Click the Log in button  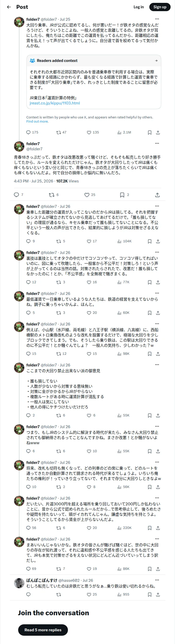click(x=139, y=7)
